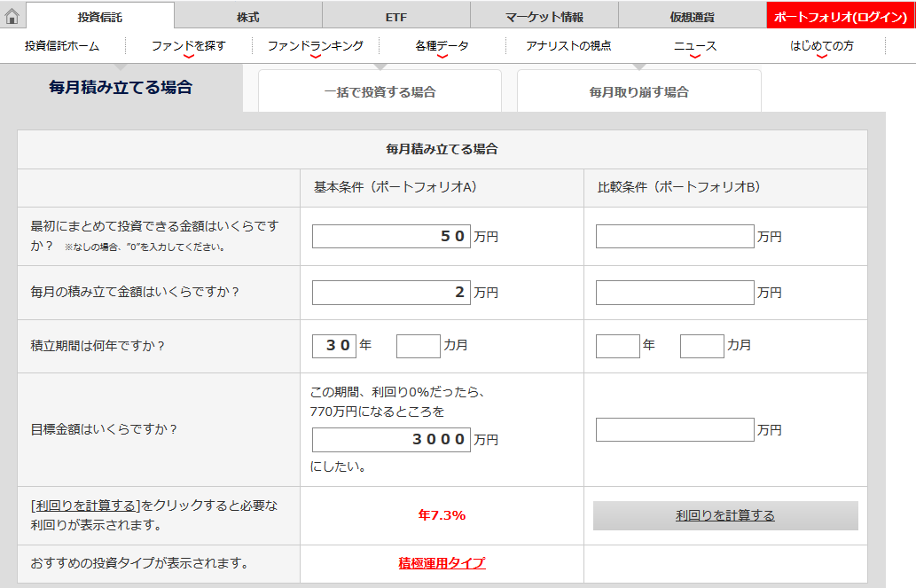
Task: Go to マーケット情報 tab
Action: pos(544,17)
